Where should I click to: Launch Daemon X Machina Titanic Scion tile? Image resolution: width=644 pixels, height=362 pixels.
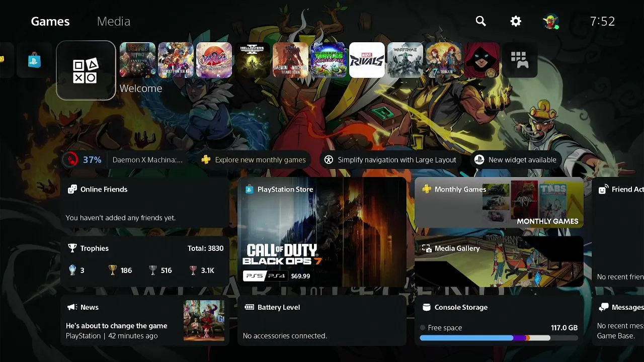pyautogui.click(x=290, y=60)
